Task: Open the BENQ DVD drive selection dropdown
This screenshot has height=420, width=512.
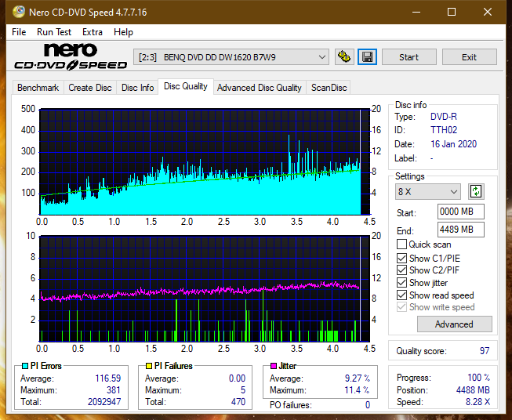Action: (x=231, y=57)
